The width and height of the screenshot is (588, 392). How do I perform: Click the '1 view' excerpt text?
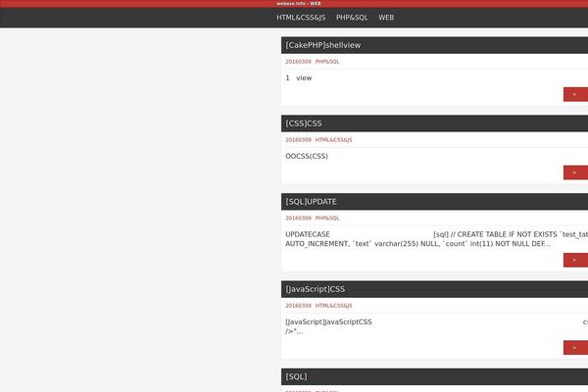[x=299, y=78]
